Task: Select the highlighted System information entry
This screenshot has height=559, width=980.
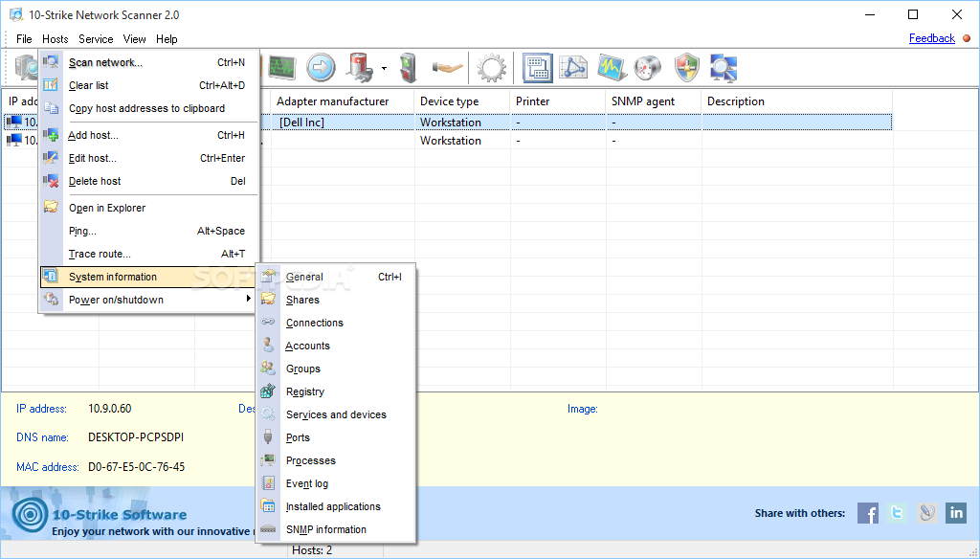Action: 148,277
